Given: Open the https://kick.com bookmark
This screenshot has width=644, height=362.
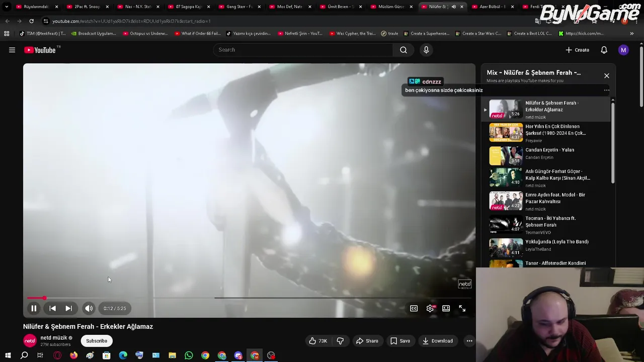Looking at the screenshot, I should (581, 33).
